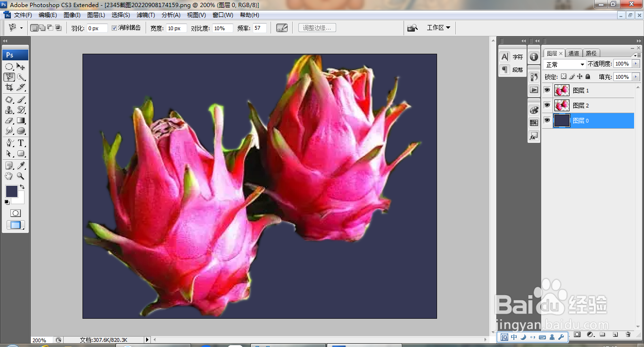
Task: Collapse the right panel dock arrows
Action: [639, 41]
